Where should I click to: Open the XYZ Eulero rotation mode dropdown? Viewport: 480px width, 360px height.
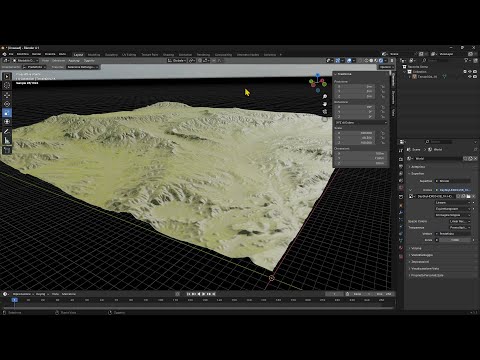pyautogui.click(x=361, y=123)
